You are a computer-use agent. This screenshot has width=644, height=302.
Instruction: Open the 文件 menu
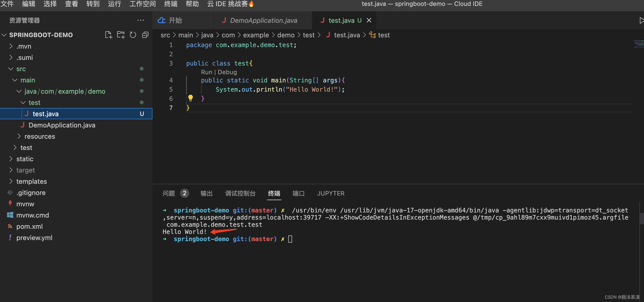7,4
